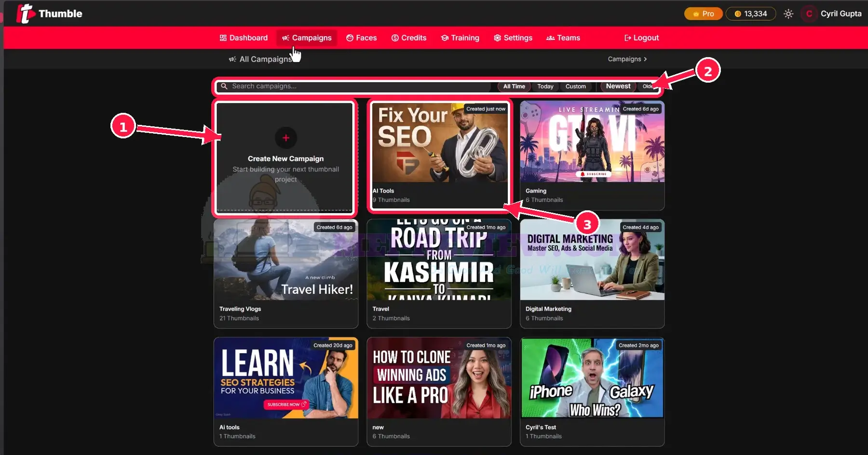Open the Fix Your SEO thumbnail

(439, 142)
